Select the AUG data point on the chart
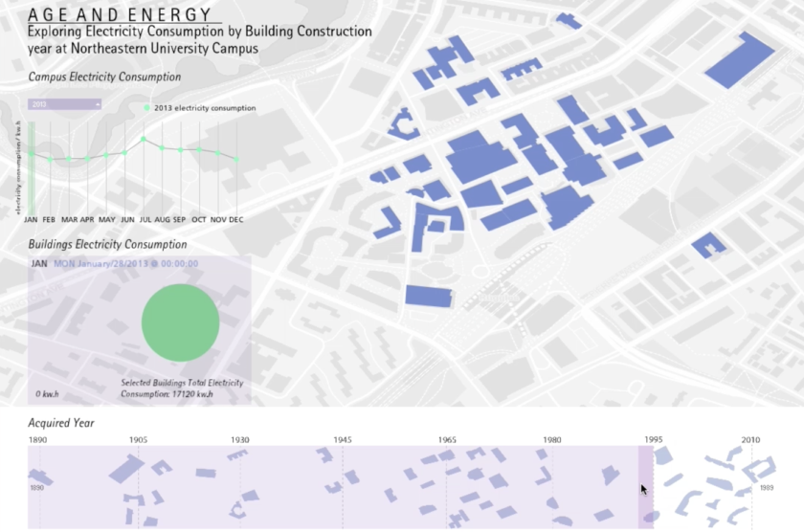Screen dimensions: 804x532 pyautogui.click(x=162, y=147)
